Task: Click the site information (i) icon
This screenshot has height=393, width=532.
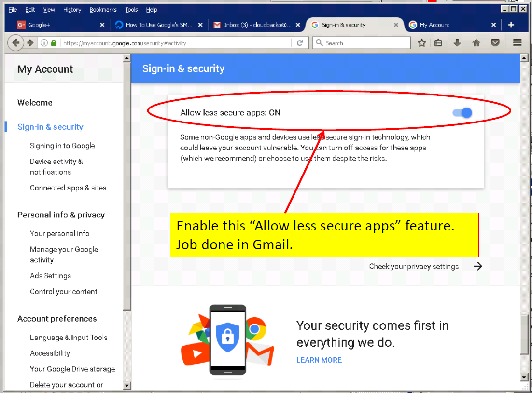Action: [44, 43]
